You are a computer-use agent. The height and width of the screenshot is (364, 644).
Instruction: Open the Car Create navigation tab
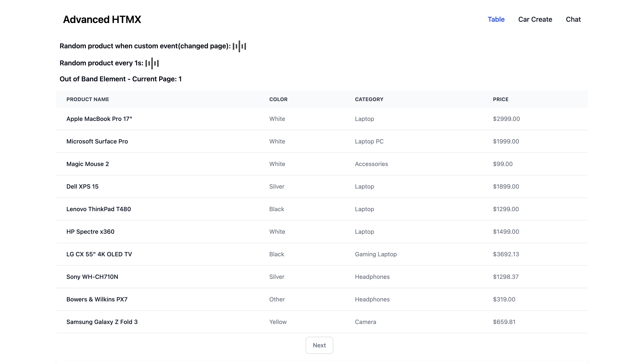(x=535, y=19)
